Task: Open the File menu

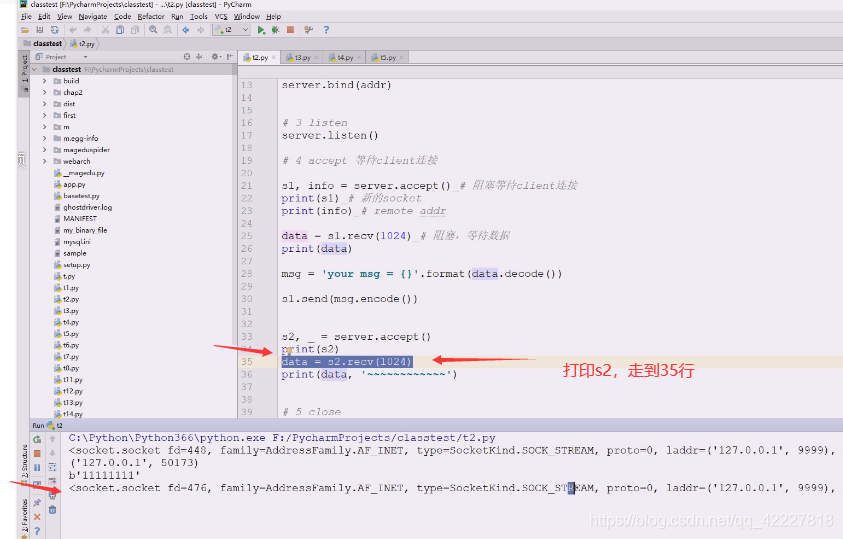Action: click(26, 17)
